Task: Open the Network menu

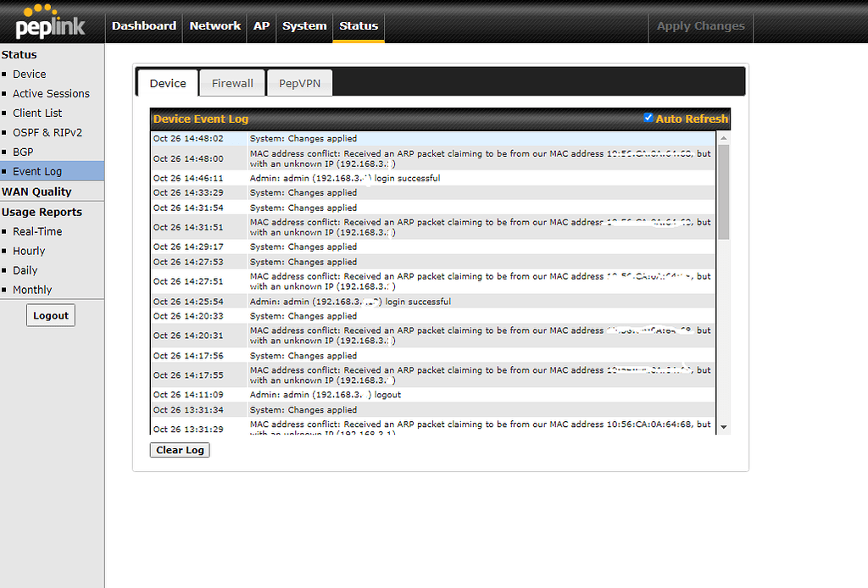Action: click(214, 26)
